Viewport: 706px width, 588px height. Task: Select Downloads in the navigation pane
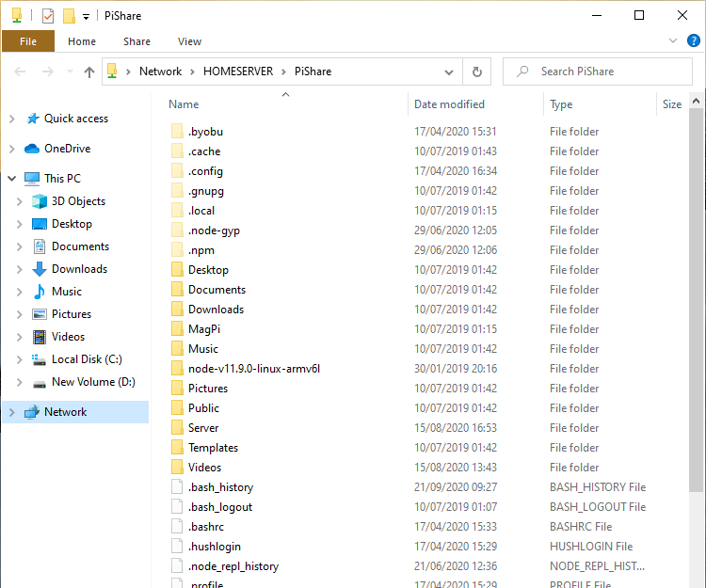tap(79, 268)
